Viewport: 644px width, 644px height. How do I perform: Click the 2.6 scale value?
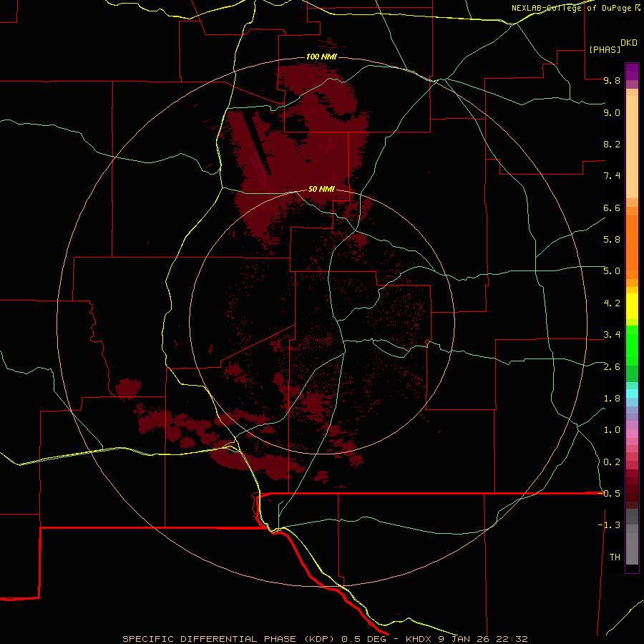click(612, 367)
